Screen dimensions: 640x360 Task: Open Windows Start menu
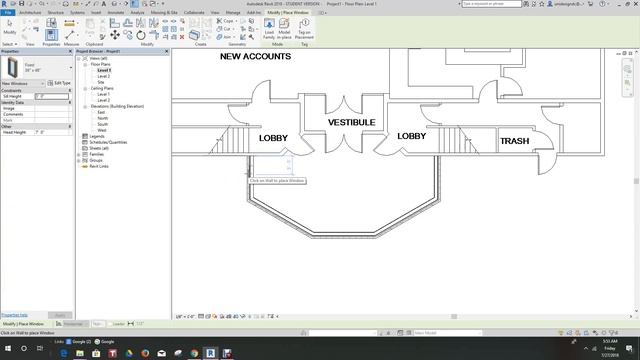point(8,349)
